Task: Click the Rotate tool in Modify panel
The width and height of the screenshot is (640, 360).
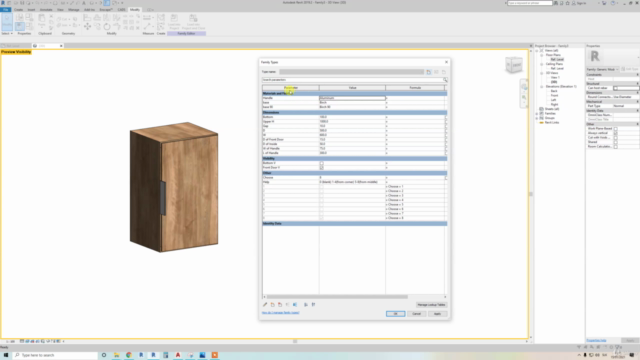Action: [107, 27]
